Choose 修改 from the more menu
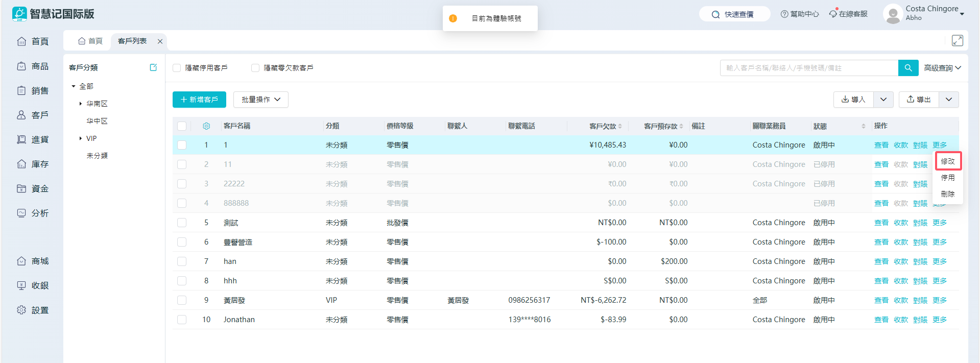 pyautogui.click(x=948, y=161)
